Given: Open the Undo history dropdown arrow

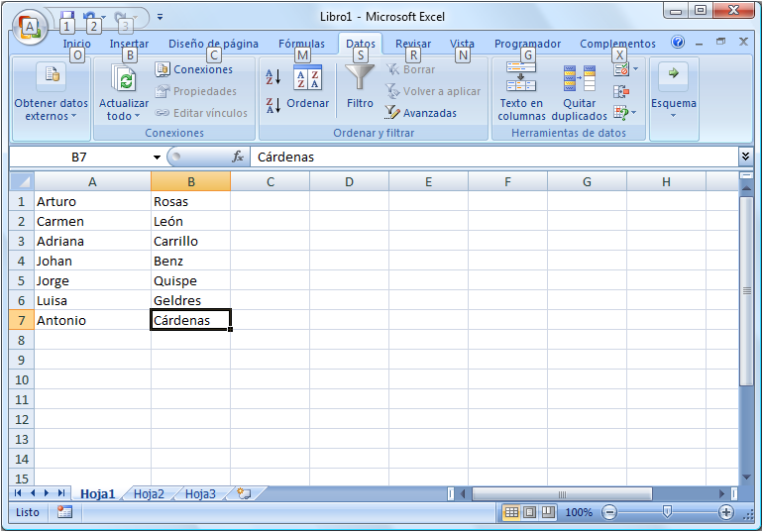Looking at the screenshot, I should pyautogui.click(x=103, y=17).
